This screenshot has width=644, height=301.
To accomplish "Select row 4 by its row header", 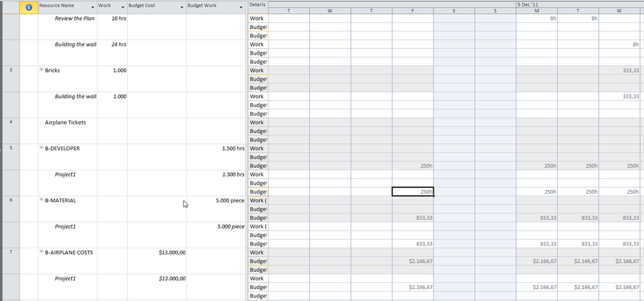I will 11,123.
